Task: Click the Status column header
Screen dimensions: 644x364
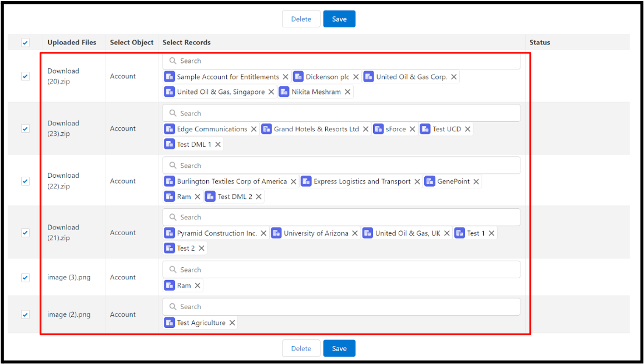Action: coord(540,43)
